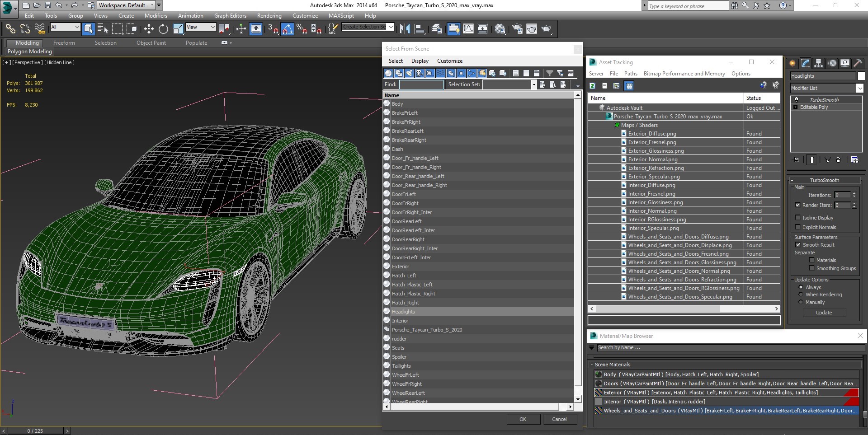Open the Display command panel tab

coord(844,63)
